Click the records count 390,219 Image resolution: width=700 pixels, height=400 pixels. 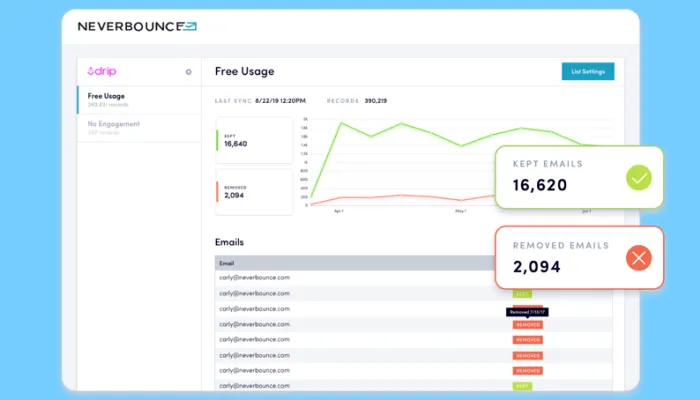(x=375, y=101)
